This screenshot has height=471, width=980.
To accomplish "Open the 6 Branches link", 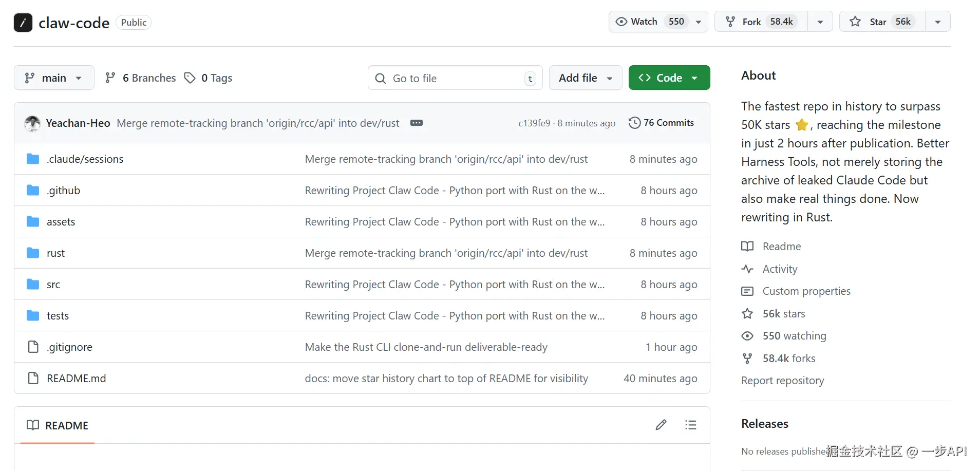I will (141, 78).
